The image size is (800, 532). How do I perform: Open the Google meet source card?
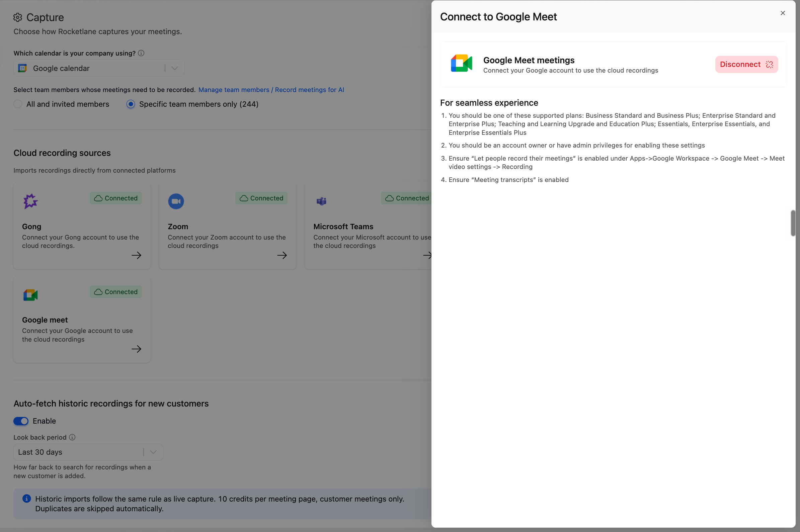tap(82, 320)
